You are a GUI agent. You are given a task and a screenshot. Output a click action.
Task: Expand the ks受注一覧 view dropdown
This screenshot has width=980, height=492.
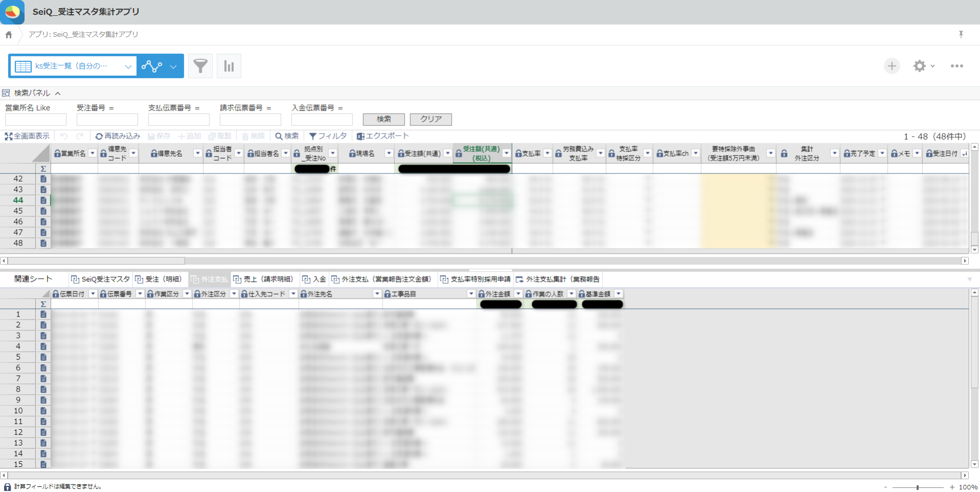[x=127, y=66]
